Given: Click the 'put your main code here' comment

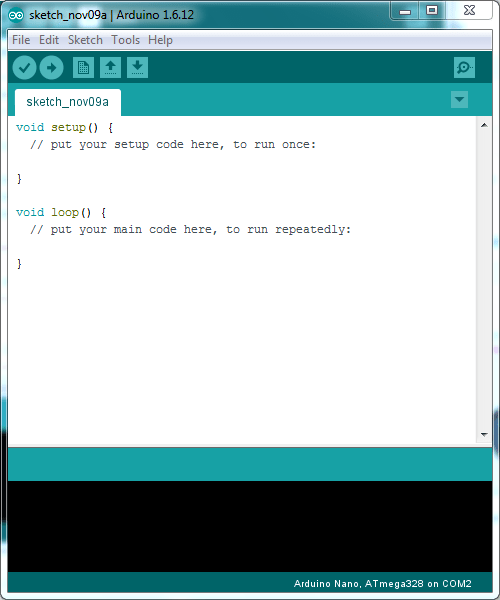Looking at the screenshot, I should 190,230.
